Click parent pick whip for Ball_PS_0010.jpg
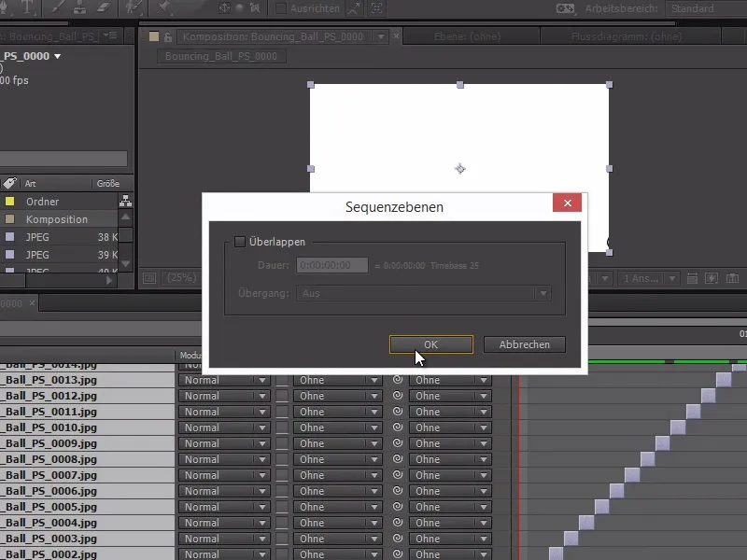 [x=398, y=427]
